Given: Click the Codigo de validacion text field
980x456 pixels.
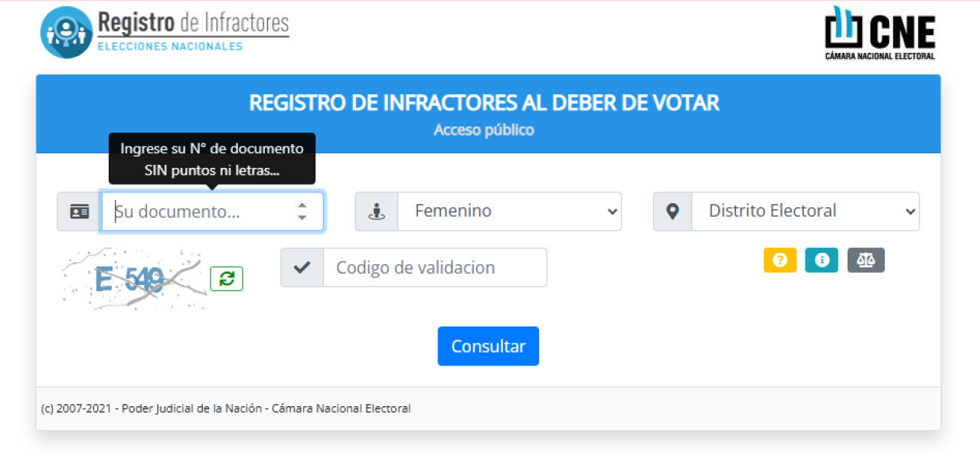Looking at the screenshot, I should coord(434,267).
